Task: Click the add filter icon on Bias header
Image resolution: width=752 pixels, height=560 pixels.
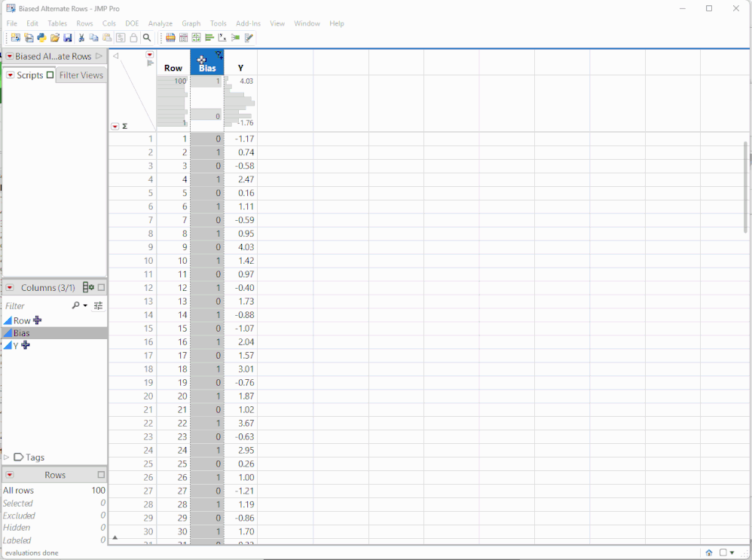Action: coord(219,55)
